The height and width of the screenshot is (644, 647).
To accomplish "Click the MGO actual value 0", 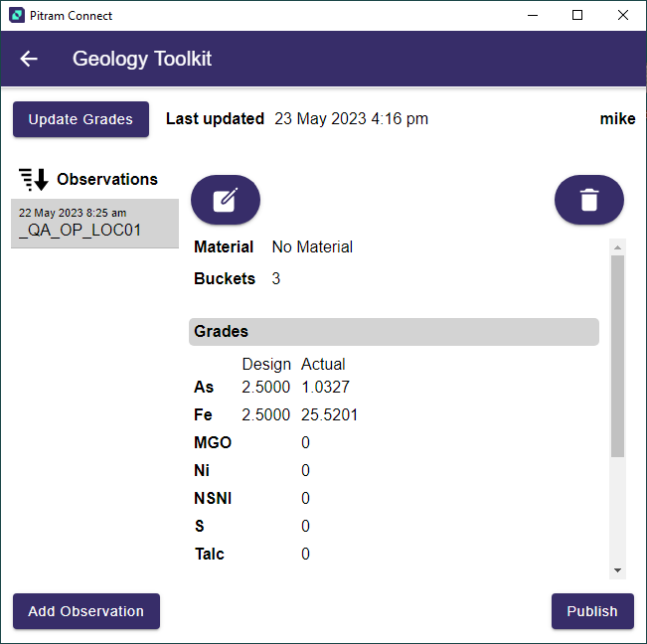I will (x=305, y=442).
